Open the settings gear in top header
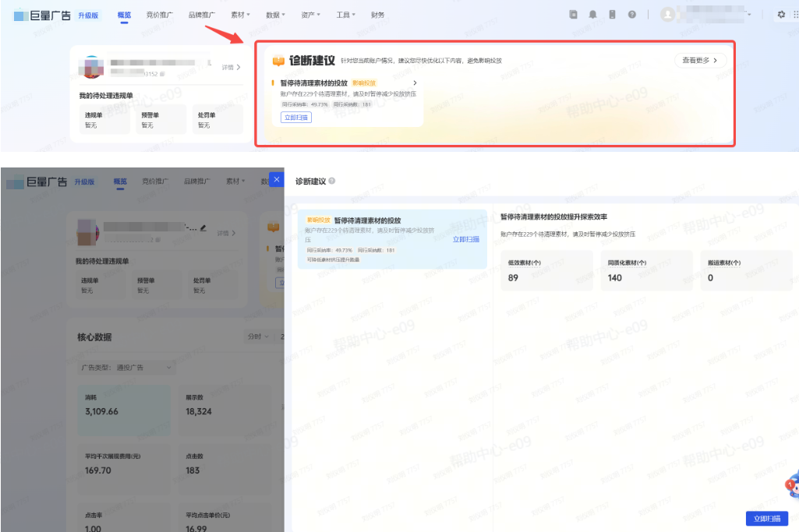 pyautogui.click(x=781, y=14)
